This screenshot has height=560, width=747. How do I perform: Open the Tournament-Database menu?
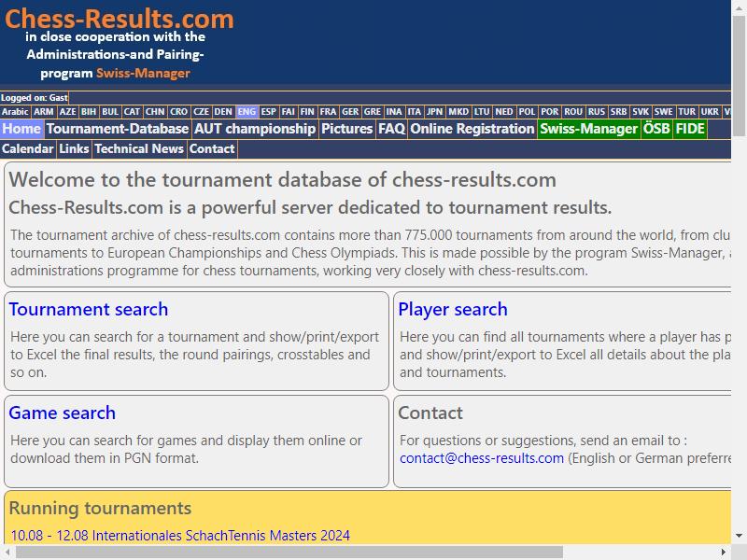point(118,129)
